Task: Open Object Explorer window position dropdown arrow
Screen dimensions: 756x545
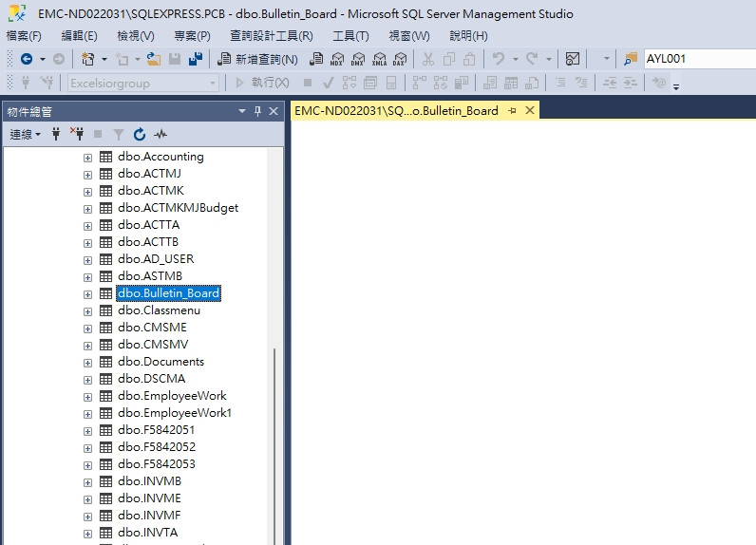Action: [241, 111]
